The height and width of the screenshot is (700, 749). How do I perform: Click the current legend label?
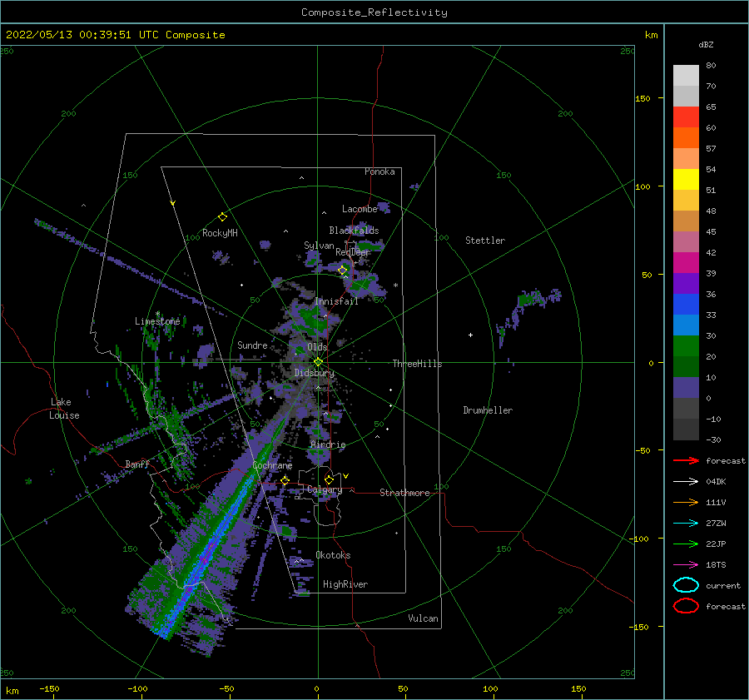722,585
